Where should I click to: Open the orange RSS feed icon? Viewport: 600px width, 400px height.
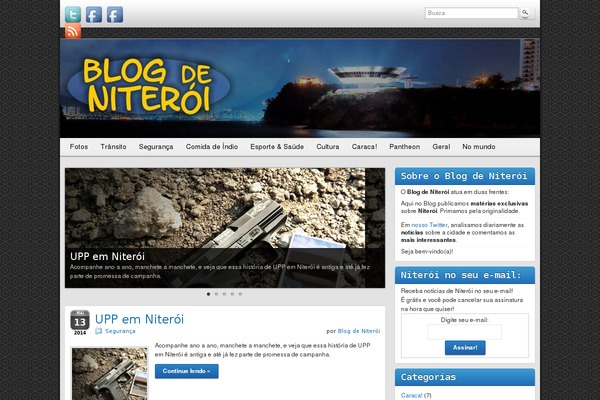[x=73, y=31]
